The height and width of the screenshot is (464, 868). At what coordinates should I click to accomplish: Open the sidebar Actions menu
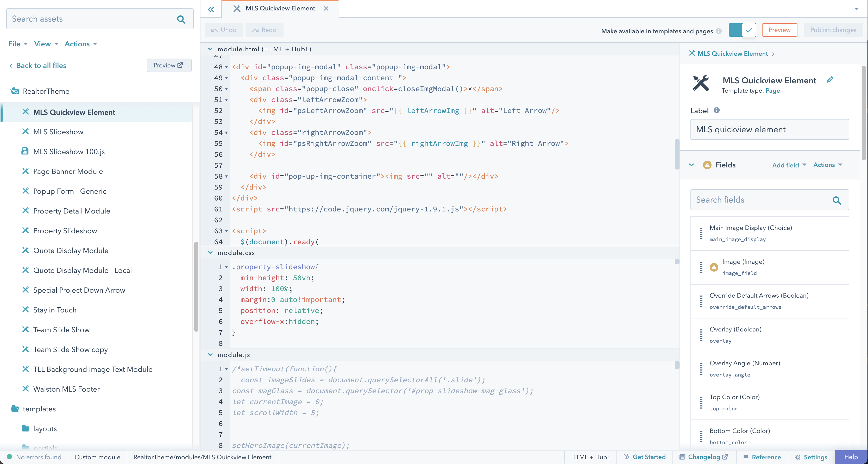[81, 44]
